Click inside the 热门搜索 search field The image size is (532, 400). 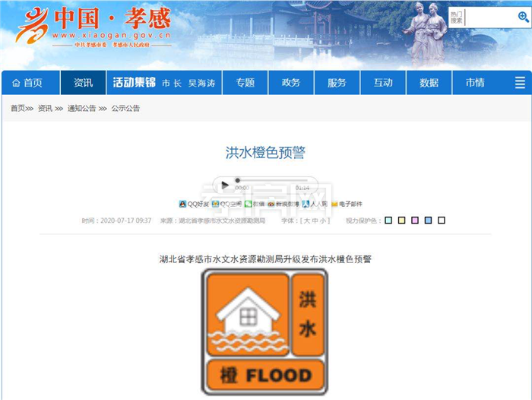coord(490,17)
